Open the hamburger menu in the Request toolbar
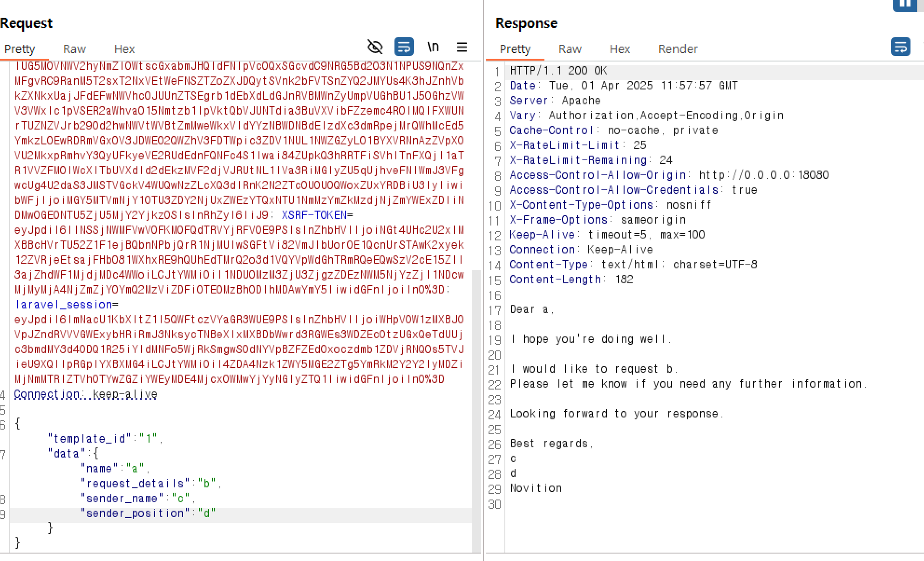The width and height of the screenshot is (924, 561). click(462, 47)
